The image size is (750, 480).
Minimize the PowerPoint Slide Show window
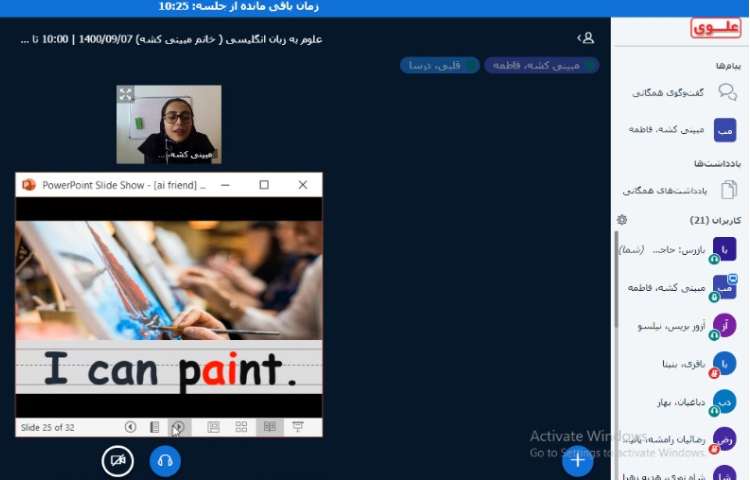[225, 185]
